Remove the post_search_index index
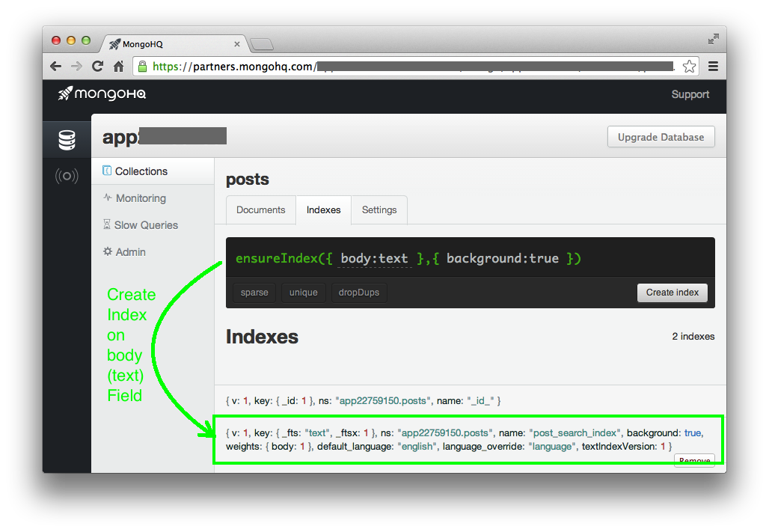Viewport: 769px width, 532px height. point(694,461)
